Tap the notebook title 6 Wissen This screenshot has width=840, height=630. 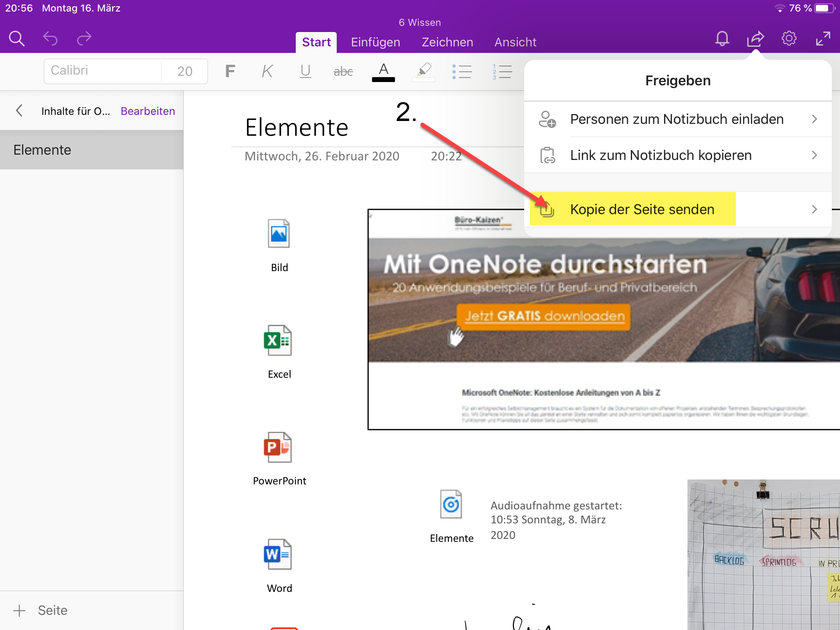click(420, 23)
